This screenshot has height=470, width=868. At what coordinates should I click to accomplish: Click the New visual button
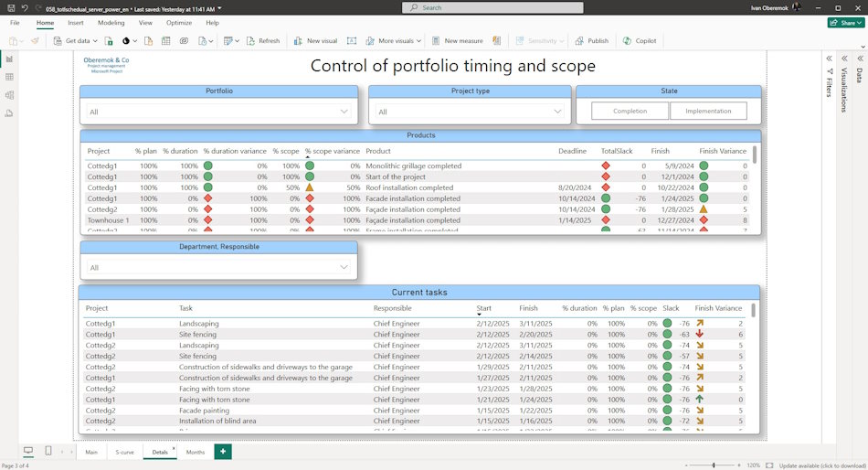pos(315,41)
